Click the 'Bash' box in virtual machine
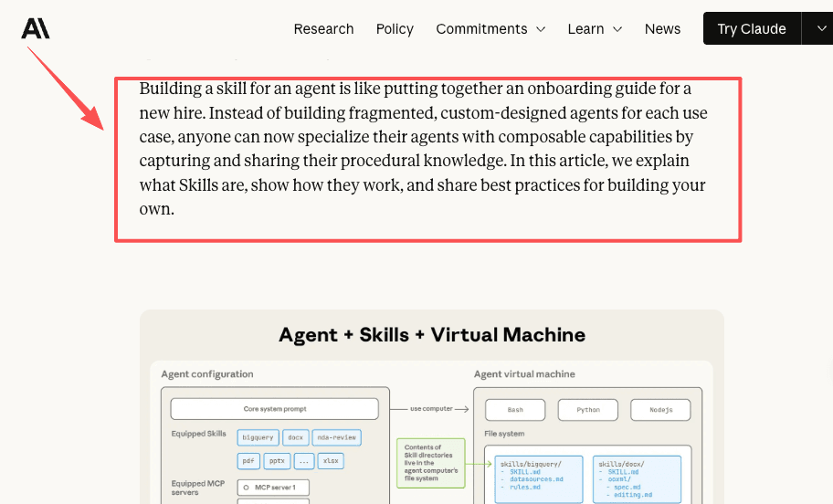833x504 pixels. tap(515, 410)
